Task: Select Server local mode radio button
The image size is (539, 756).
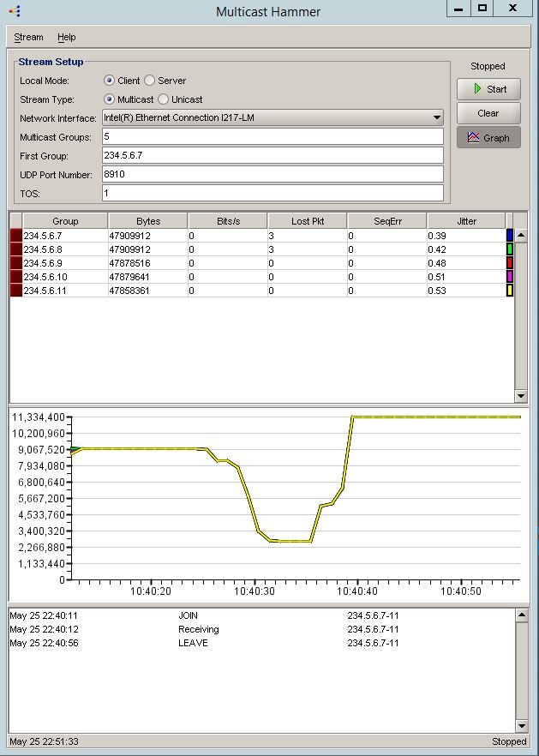Action: tap(150, 81)
